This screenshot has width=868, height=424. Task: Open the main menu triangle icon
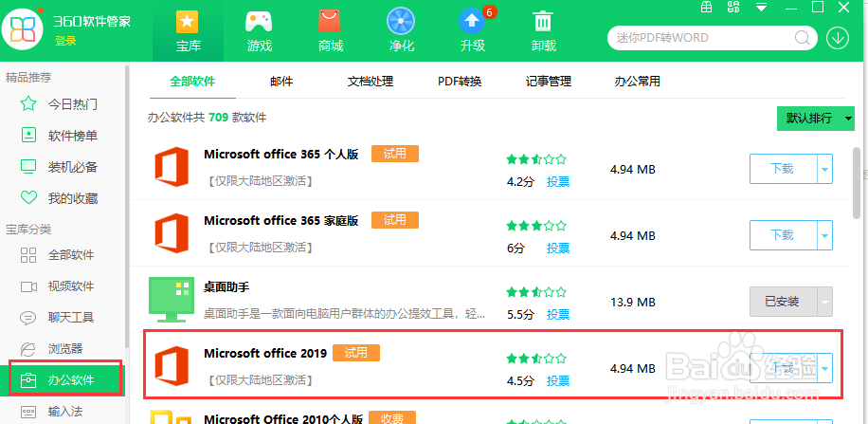pos(762,7)
